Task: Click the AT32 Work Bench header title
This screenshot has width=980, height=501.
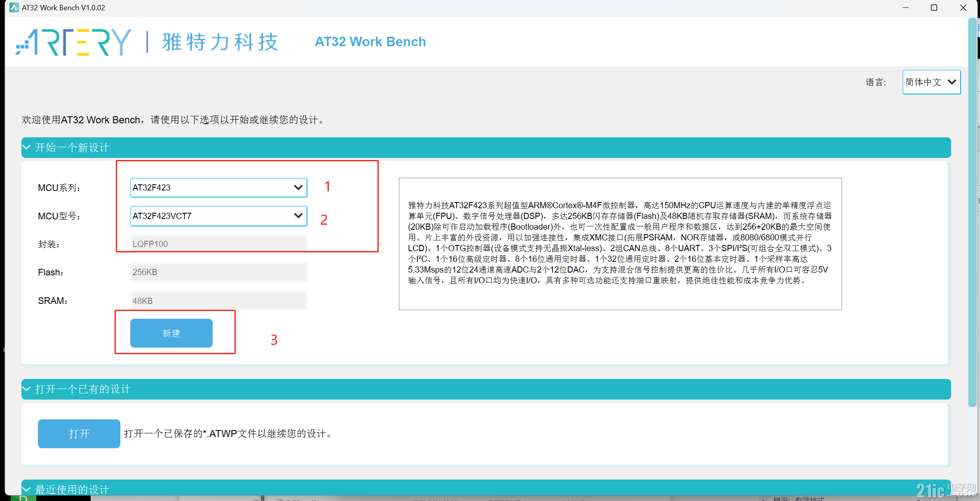Action: click(370, 42)
